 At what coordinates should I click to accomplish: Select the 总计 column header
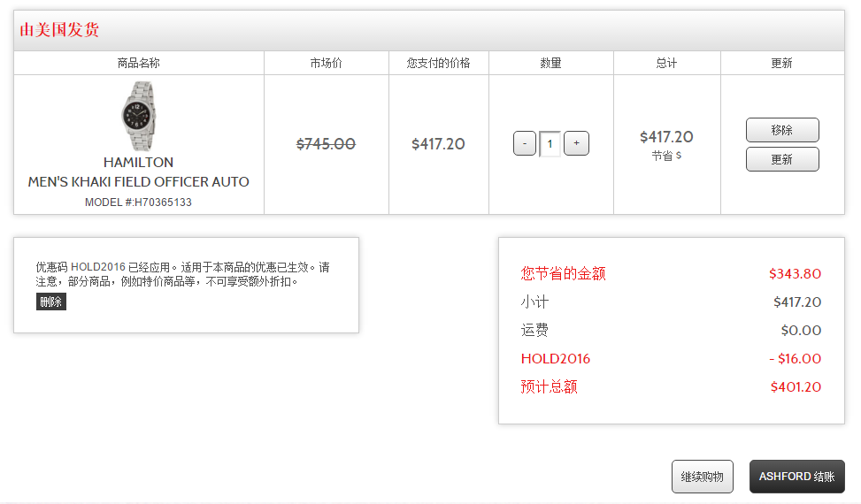pyautogui.click(x=666, y=63)
